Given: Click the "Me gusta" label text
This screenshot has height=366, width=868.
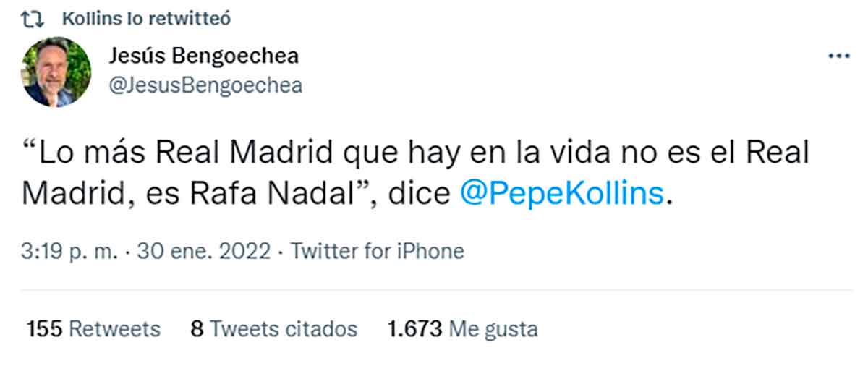Looking at the screenshot, I should point(493,329).
